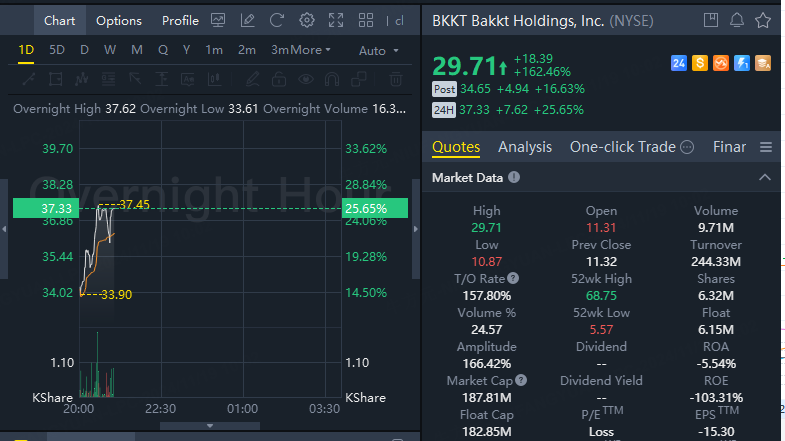
Task: Switch to the Chart tab
Action: coord(60,21)
